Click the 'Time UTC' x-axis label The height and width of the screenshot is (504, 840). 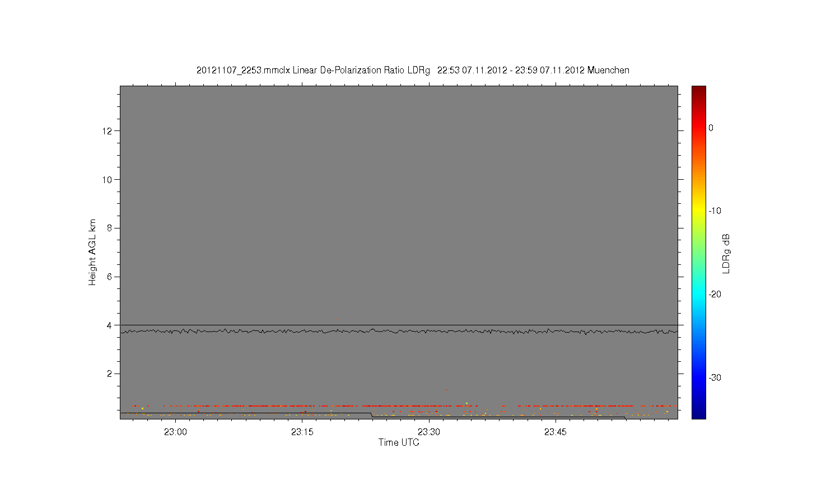pyautogui.click(x=399, y=442)
